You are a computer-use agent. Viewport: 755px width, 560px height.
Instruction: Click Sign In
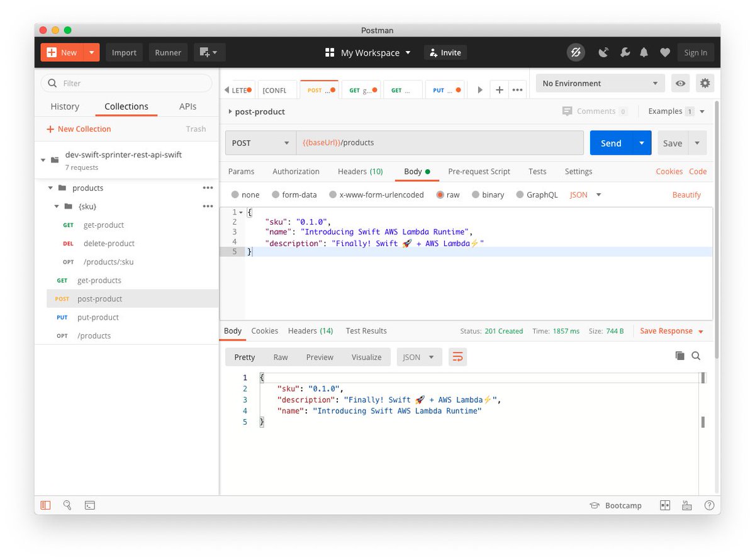[695, 53]
